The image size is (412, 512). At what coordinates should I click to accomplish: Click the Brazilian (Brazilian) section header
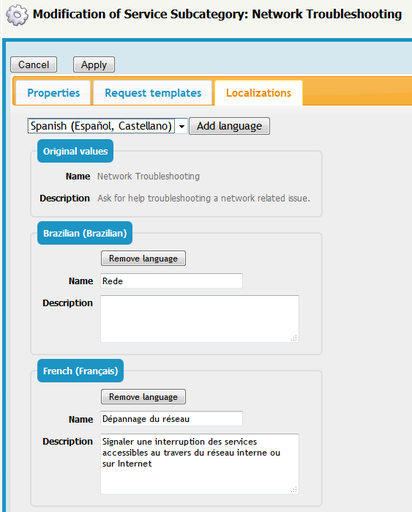point(85,233)
